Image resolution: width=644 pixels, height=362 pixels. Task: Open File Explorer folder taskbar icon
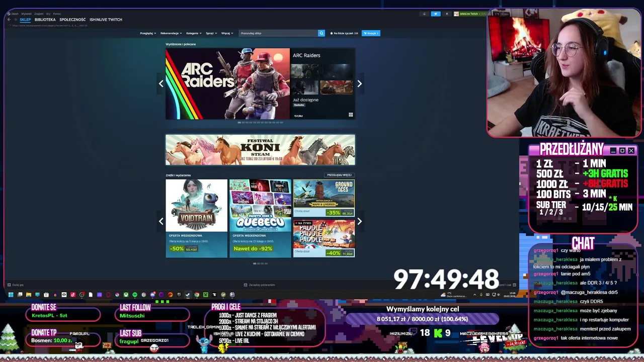tap(29, 295)
